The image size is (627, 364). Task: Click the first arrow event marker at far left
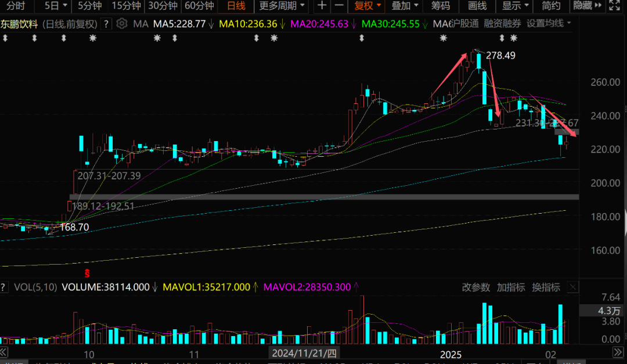coord(5,38)
